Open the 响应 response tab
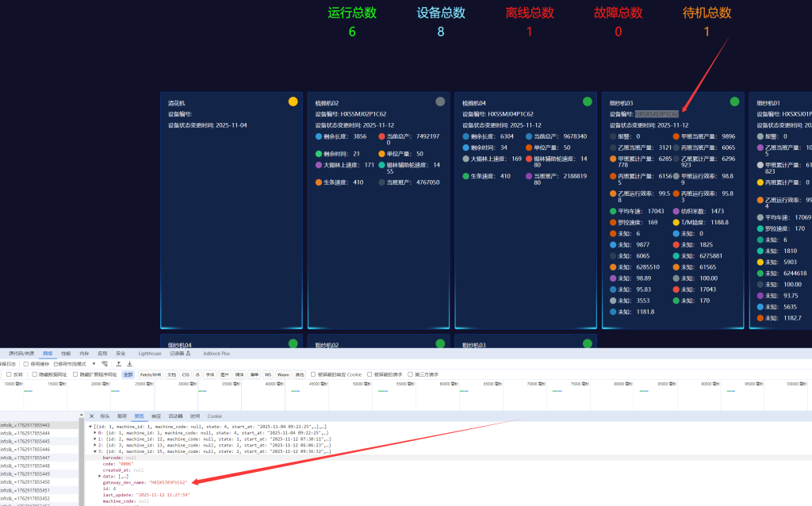 [156, 416]
